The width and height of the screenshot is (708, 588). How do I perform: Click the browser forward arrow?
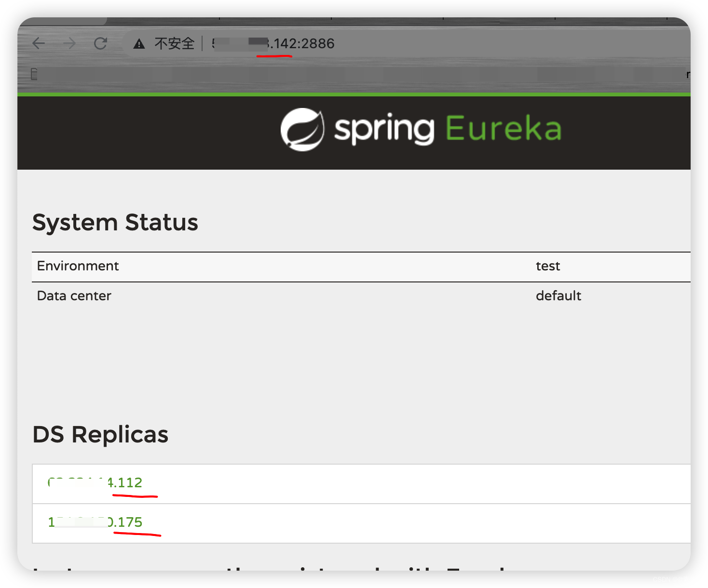[69, 43]
